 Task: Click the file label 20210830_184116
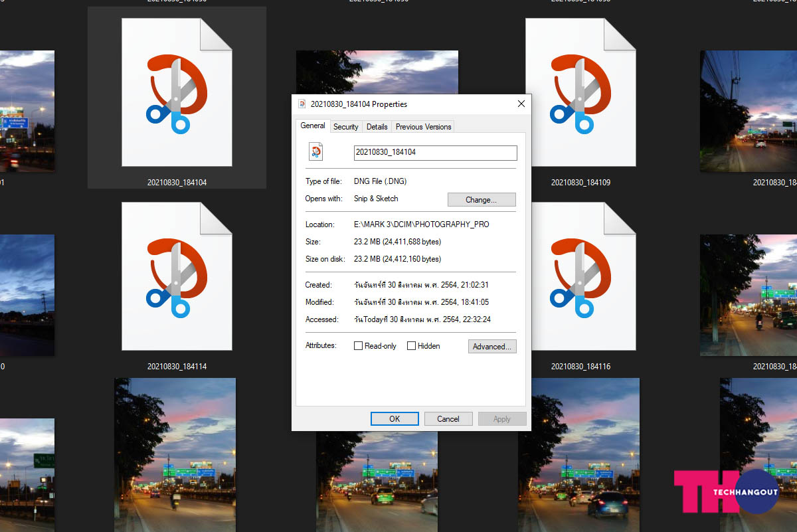581,366
